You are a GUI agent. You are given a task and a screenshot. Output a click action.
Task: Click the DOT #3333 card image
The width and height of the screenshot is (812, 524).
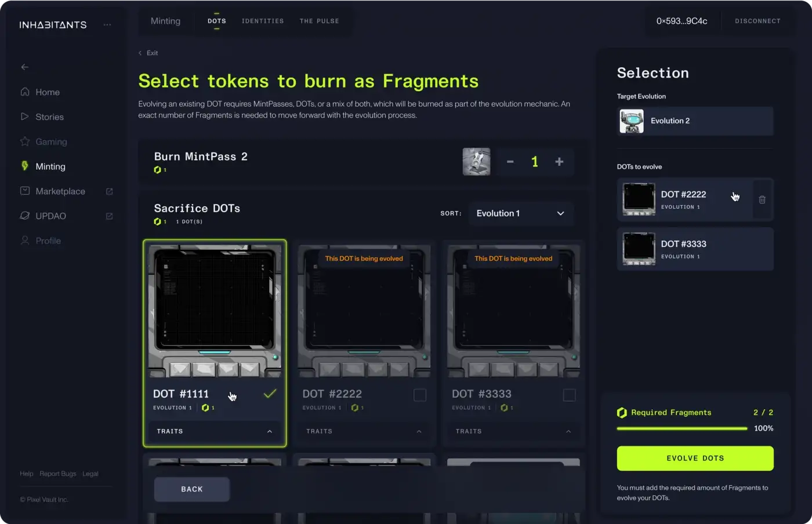[x=513, y=311]
